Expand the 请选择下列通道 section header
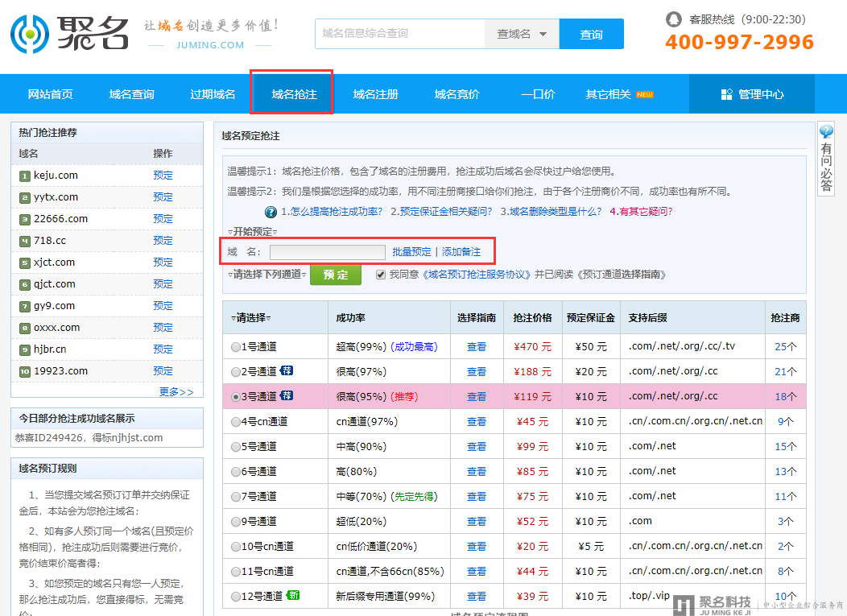The width and height of the screenshot is (847, 616). pos(266,275)
